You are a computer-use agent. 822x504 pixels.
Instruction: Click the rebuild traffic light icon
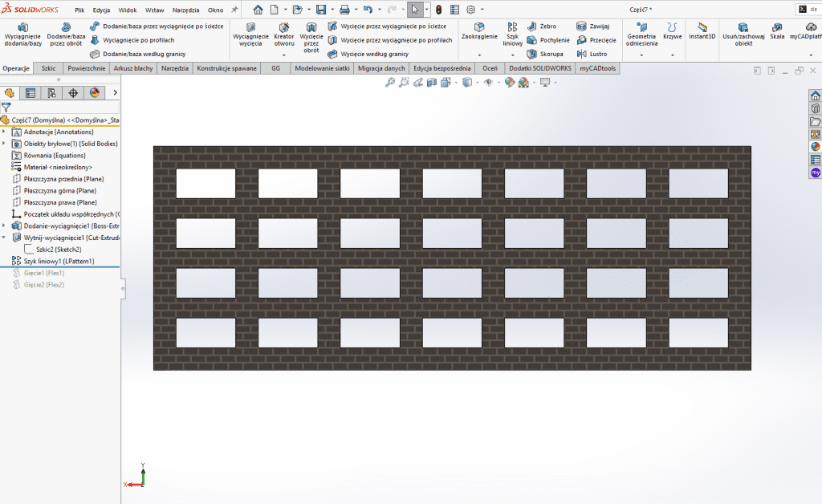click(438, 10)
